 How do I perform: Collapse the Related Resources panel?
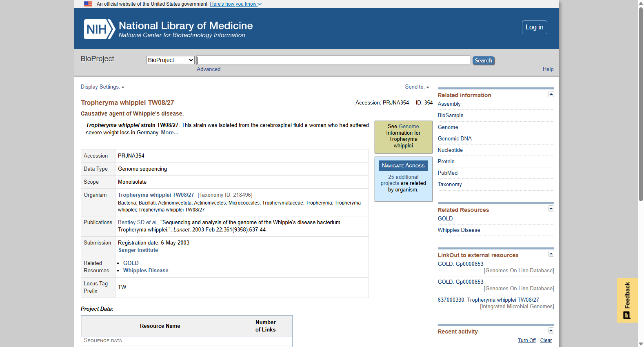point(551,209)
